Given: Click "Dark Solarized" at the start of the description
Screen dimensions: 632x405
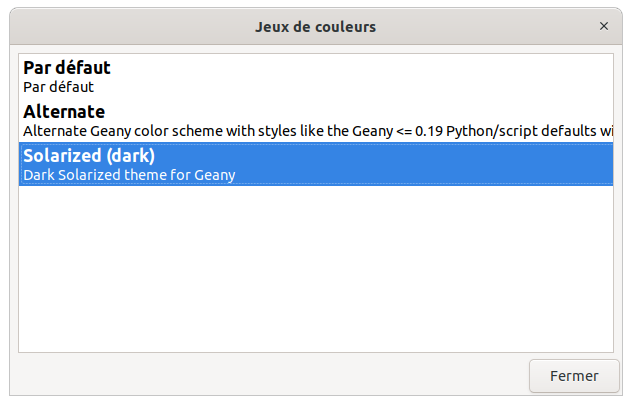Looking at the screenshot, I should coord(72,175).
